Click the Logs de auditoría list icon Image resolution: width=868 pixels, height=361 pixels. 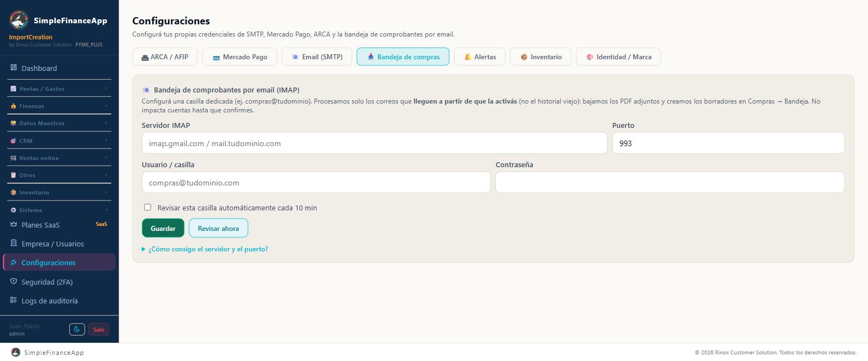pyautogui.click(x=14, y=300)
